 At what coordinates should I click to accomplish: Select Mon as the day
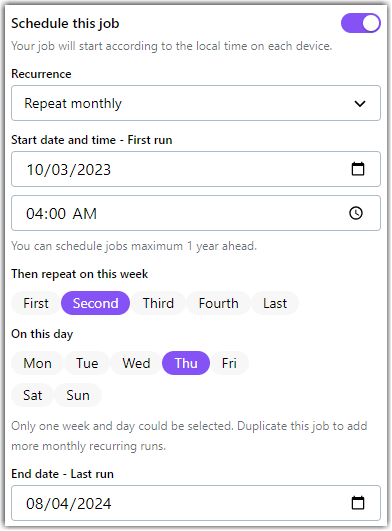click(37, 363)
